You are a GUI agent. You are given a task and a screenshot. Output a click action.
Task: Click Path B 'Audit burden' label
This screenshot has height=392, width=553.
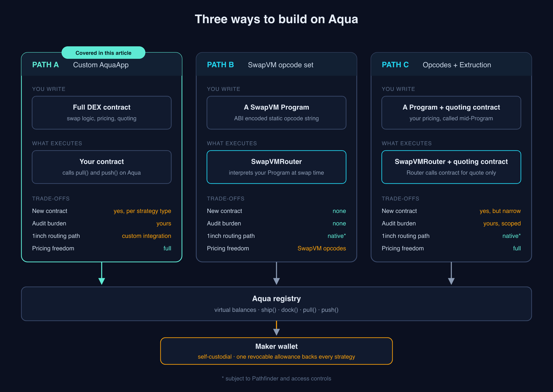(224, 224)
